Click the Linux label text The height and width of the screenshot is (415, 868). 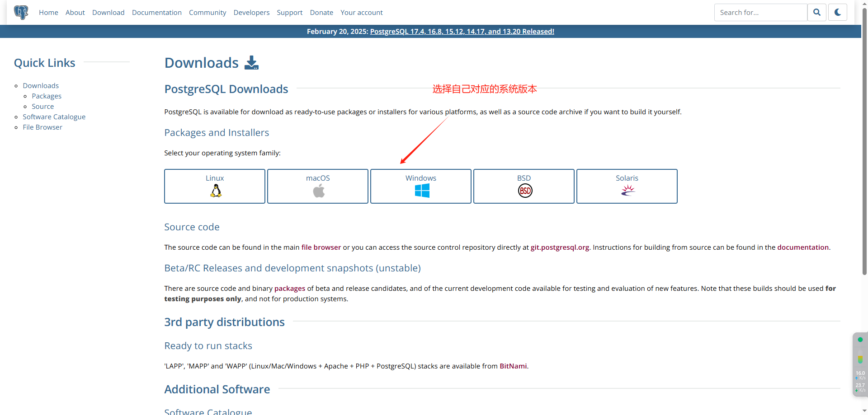coord(215,178)
